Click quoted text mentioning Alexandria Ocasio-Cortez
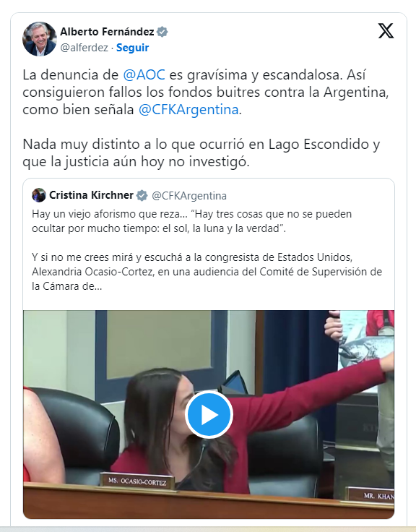 [x=207, y=272]
